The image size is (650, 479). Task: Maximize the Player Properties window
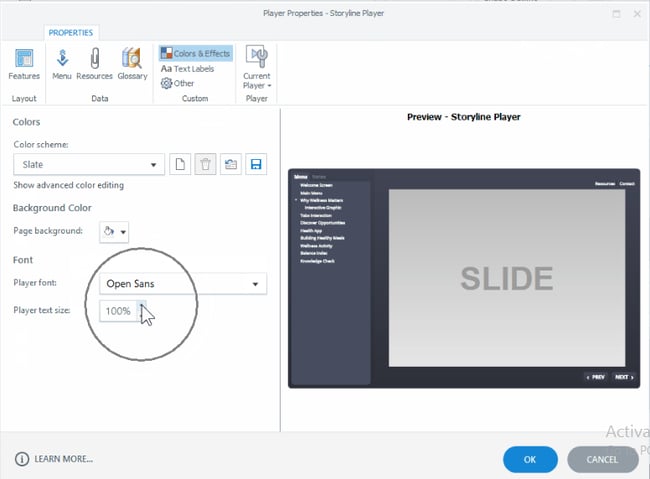[x=616, y=14]
